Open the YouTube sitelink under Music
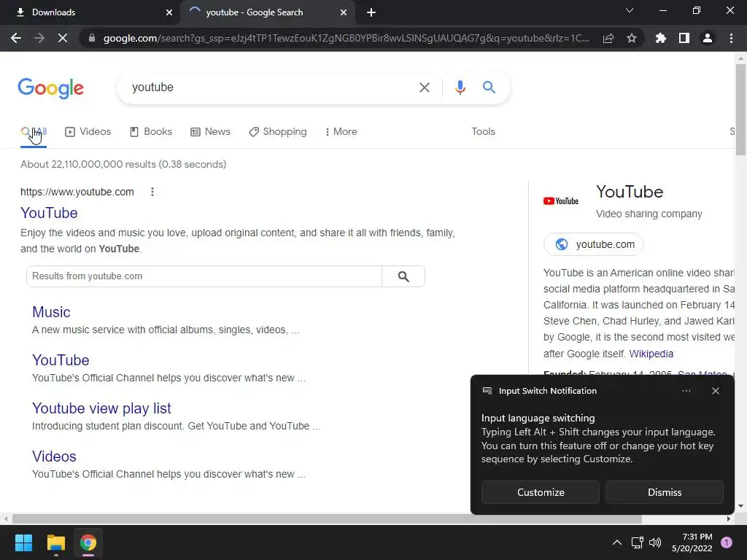747x560 pixels. [x=61, y=360]
